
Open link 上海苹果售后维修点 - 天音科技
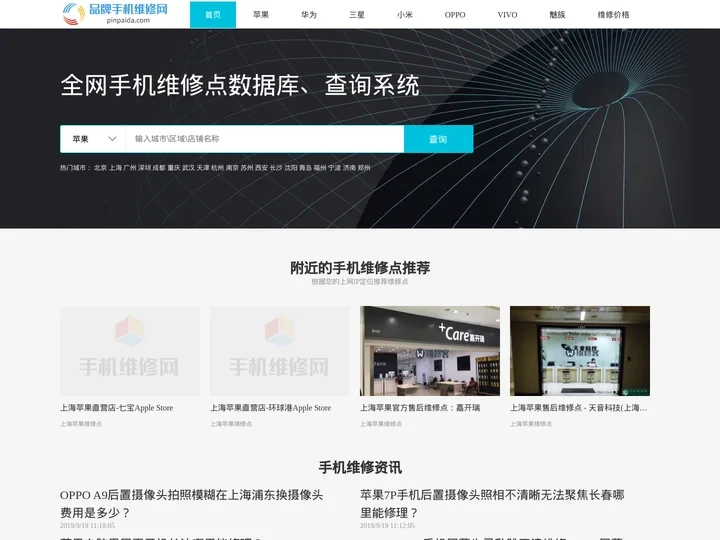[x=579, y=408]
